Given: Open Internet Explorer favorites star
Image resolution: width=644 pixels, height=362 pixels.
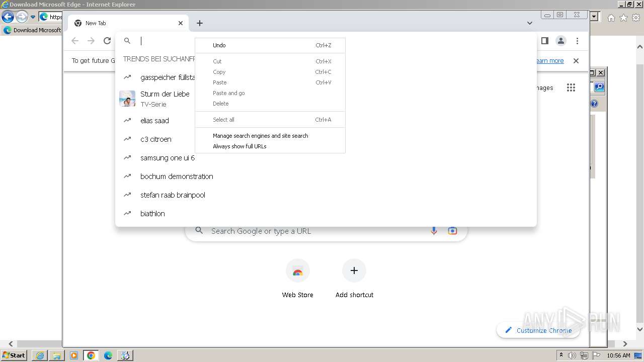Looking at the screenshot, I should [623, 18].
